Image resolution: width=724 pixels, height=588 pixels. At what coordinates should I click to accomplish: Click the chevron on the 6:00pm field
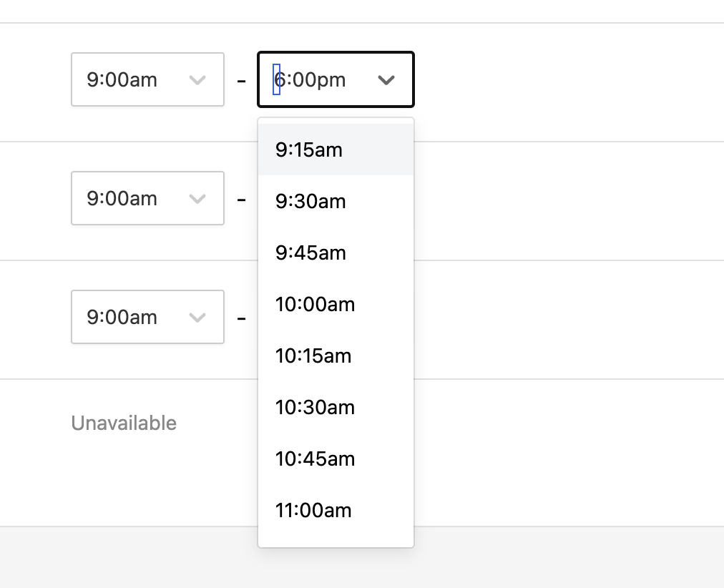click(x=386, y=80)
